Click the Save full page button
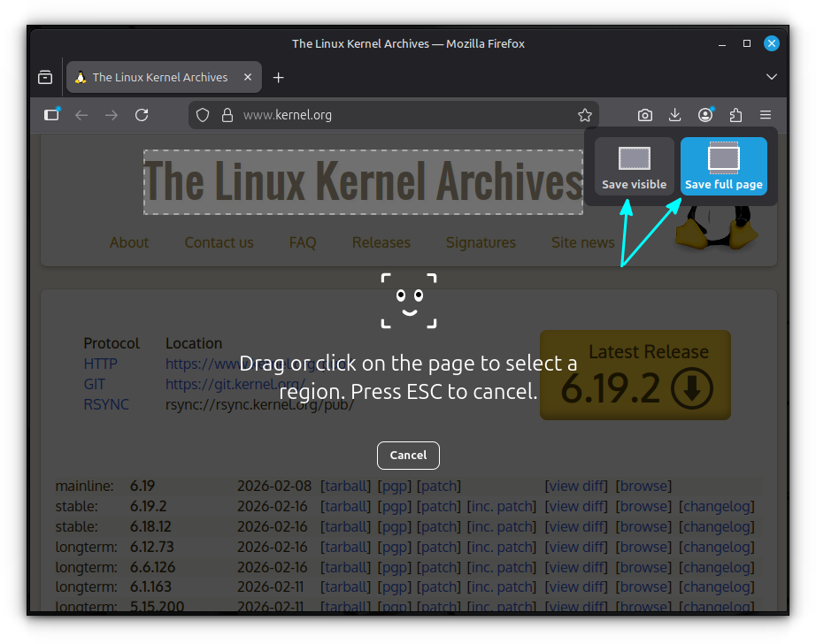 coord(723,166)
